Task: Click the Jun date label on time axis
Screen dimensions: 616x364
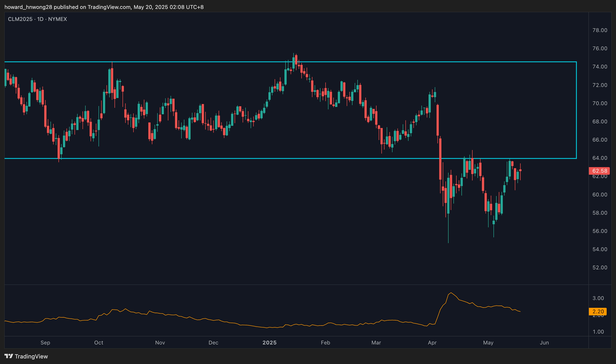Action: coord(544,343)
